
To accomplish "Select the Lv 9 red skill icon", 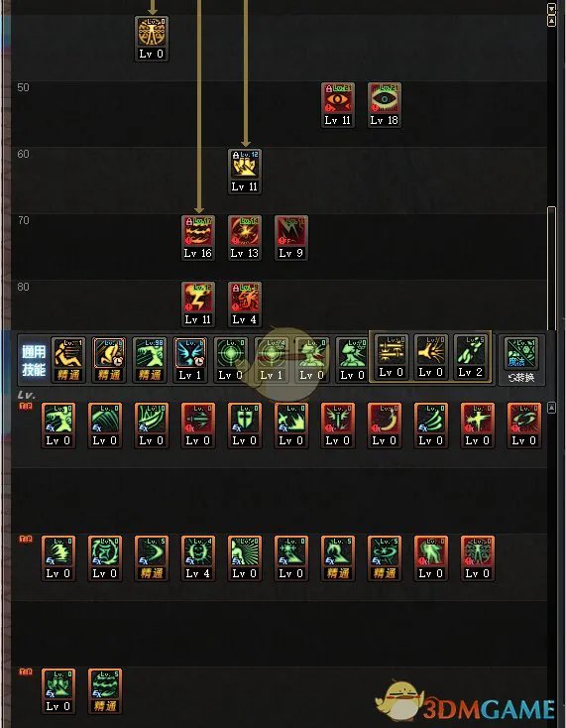I will click(290, 238).
